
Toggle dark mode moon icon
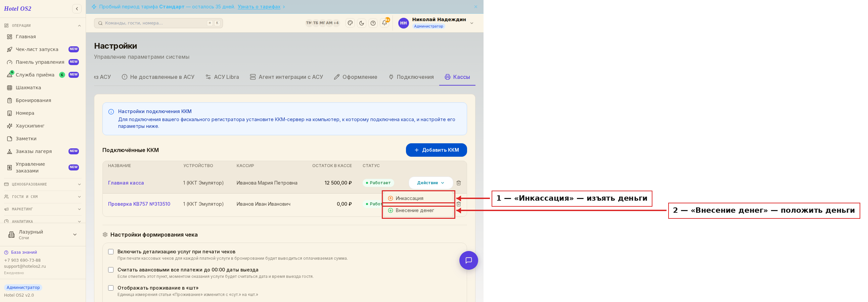tap(362, 23)
